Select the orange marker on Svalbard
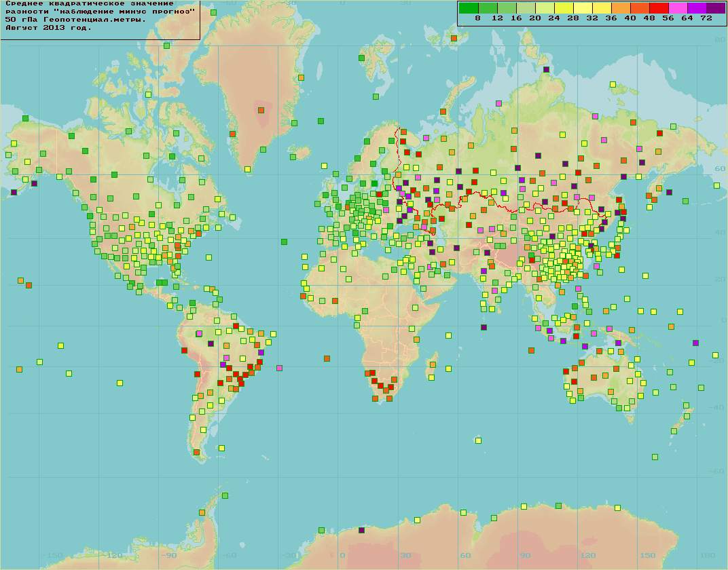Viewport: 728px width, 570px height. pyautogui.click(x=454, y=39)
